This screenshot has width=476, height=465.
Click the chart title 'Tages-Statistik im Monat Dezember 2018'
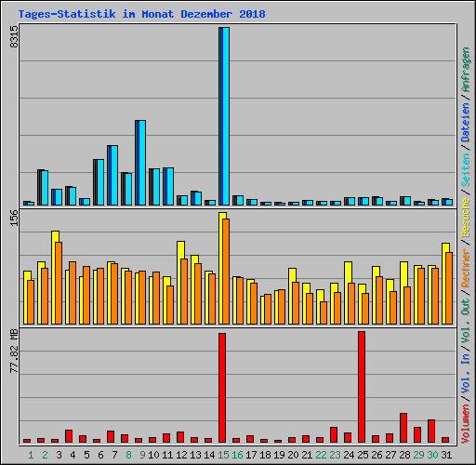point(141,14)
